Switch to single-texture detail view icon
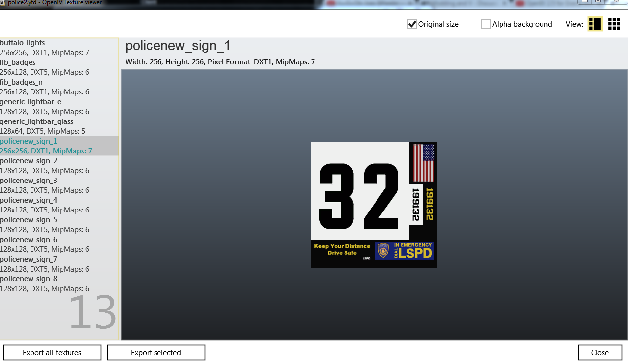Image resolution: width=628 pixels, height=364 pixels. pos(595,24)
